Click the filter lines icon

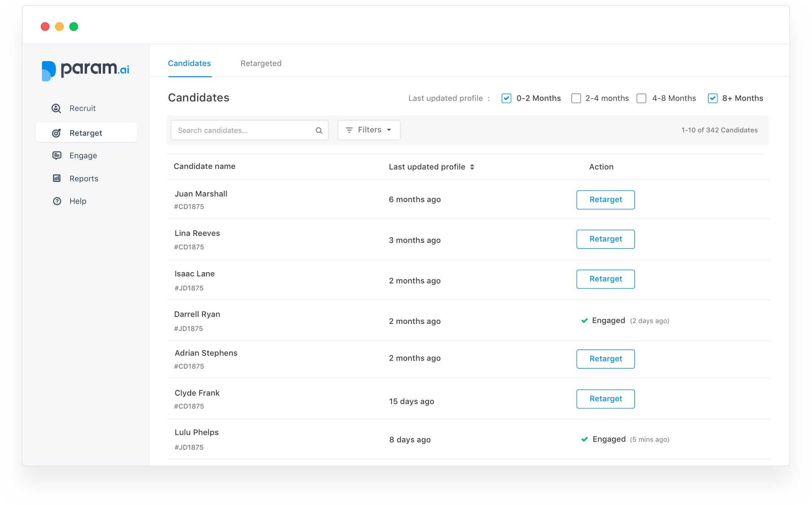click(349, 130)
